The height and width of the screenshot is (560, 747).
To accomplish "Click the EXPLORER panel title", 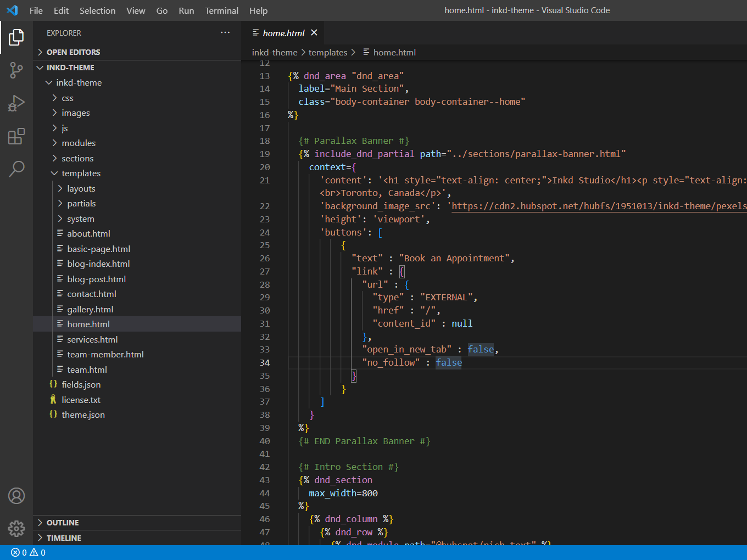I will (64, 33).
